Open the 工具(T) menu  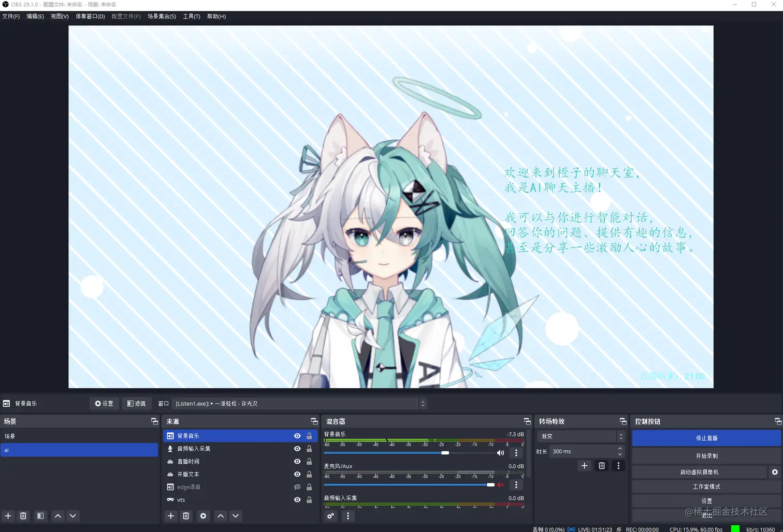coord(191,16)
